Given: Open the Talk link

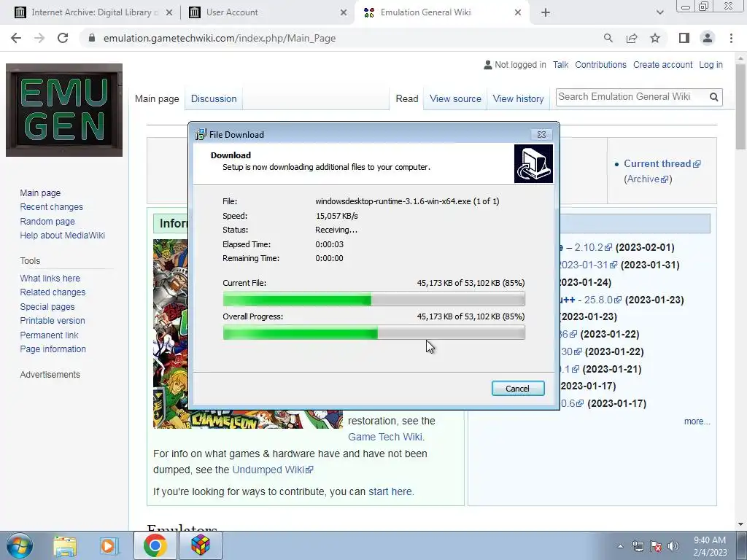Looking at the screenshot, I should [560, 65].
